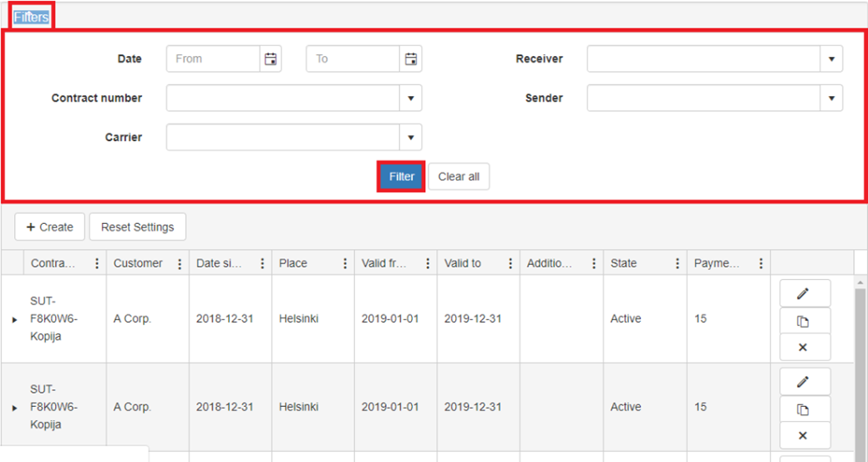
Task: Expand the first contract row details
Action: tap(14, 319)
